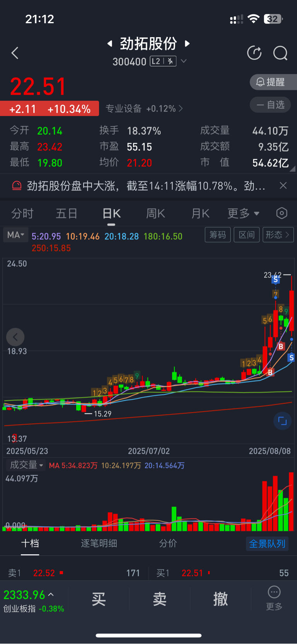Viewport: 297px width, 644px height.
Task: Tap the 市盈 55.15 value
Action: (x=139, y=147)
